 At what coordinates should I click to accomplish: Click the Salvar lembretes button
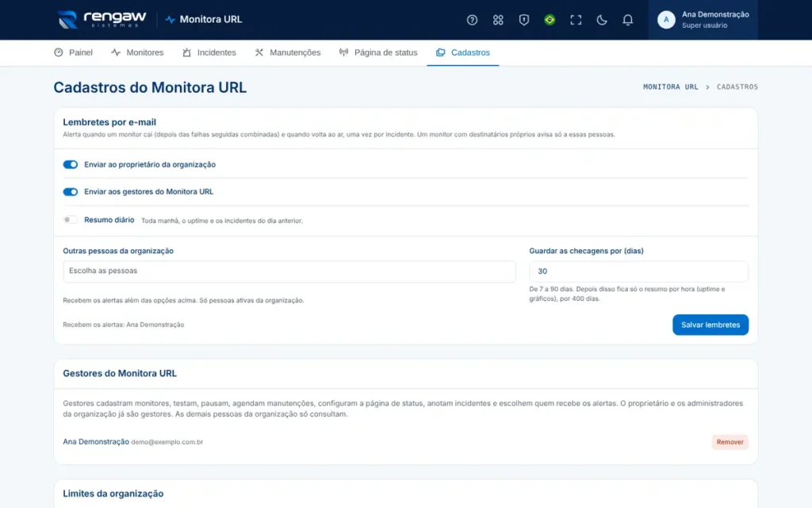point(710,325)
